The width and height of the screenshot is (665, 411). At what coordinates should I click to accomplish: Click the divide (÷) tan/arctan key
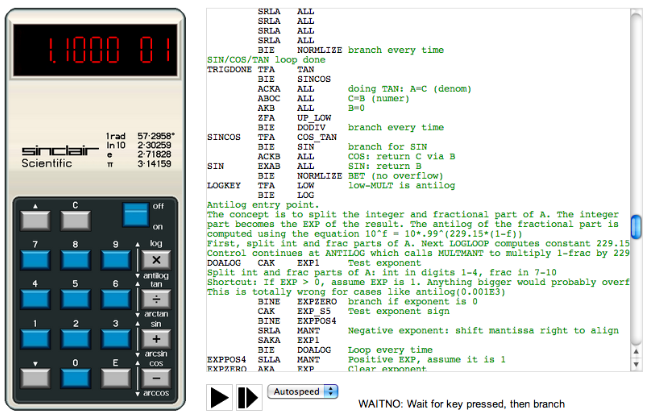pos(156,299)
